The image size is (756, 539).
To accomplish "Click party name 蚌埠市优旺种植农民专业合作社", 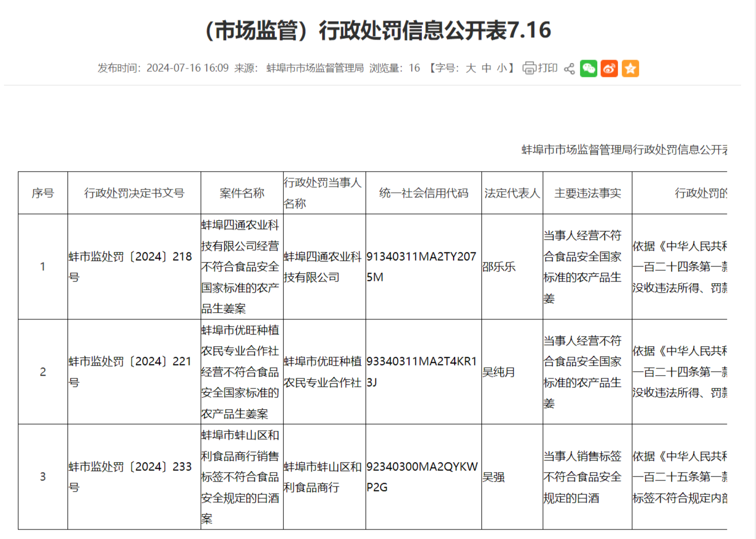I will point(323,372).
